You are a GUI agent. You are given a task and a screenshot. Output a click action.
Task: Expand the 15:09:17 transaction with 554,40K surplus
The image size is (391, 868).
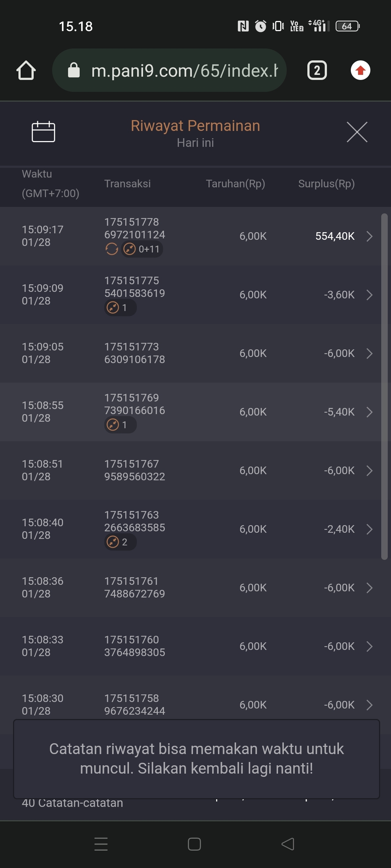pyautogui.click(x=369, y=236)
